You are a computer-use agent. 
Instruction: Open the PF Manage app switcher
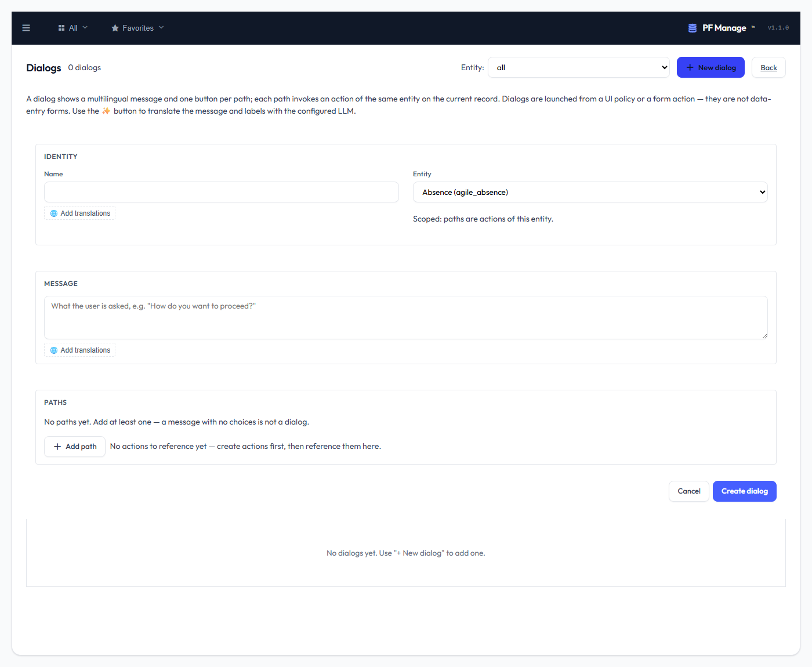tap(722, 28)
